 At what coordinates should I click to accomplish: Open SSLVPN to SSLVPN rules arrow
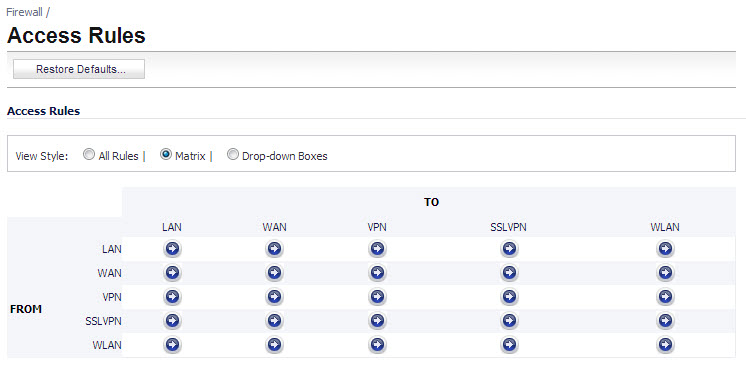[509, 321]
